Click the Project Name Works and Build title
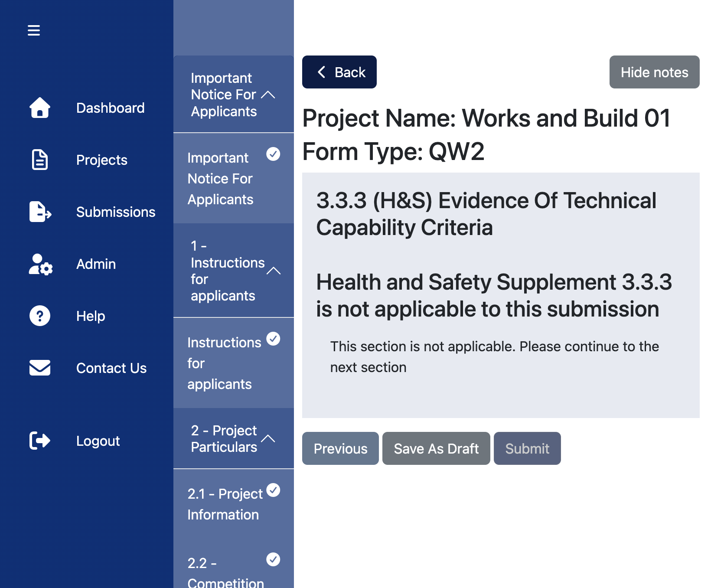Viewport: 724px width, 588px height. [x=486, y=118]
